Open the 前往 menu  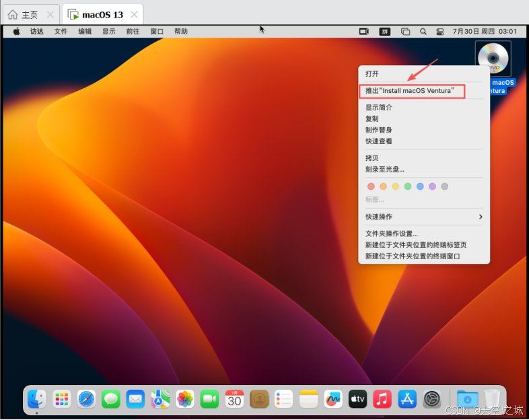[133, 32]
